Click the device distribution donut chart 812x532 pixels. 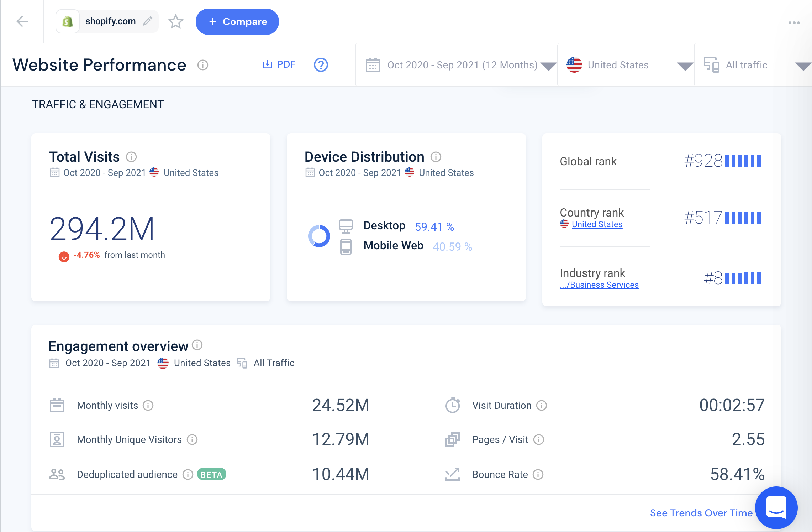point(319,236)
